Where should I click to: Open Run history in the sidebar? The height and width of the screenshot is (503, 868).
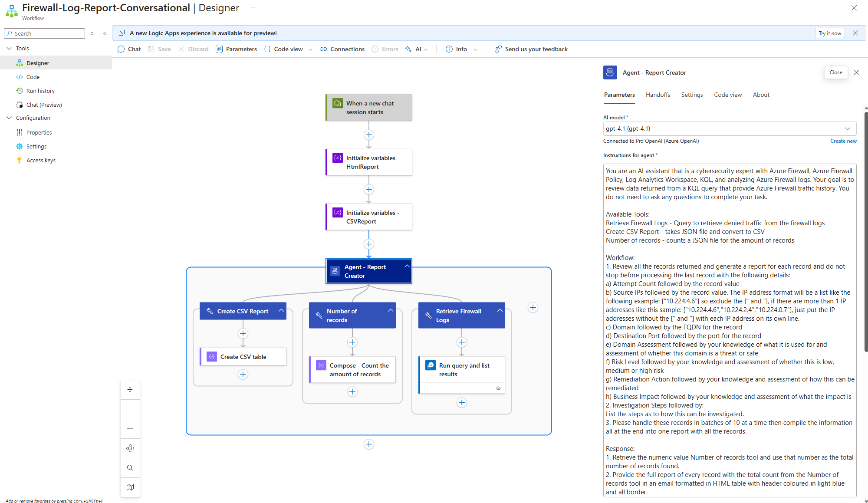coord(40,91)
